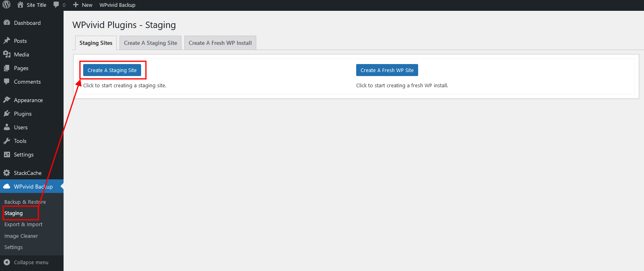Click the Appearance paintbrush icon
The width and height of the screenshot is (644, 271).
7,100
